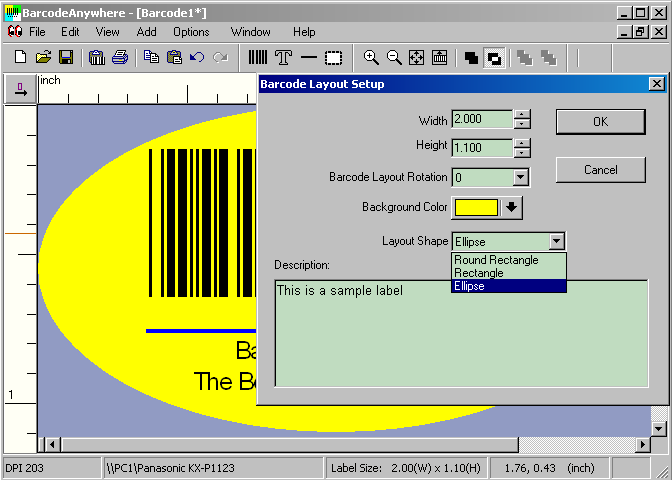The width and height of the screenshot is (672, 480).
Task: Click the greyed redo arrow icon
Action: (x=220, y=57)
